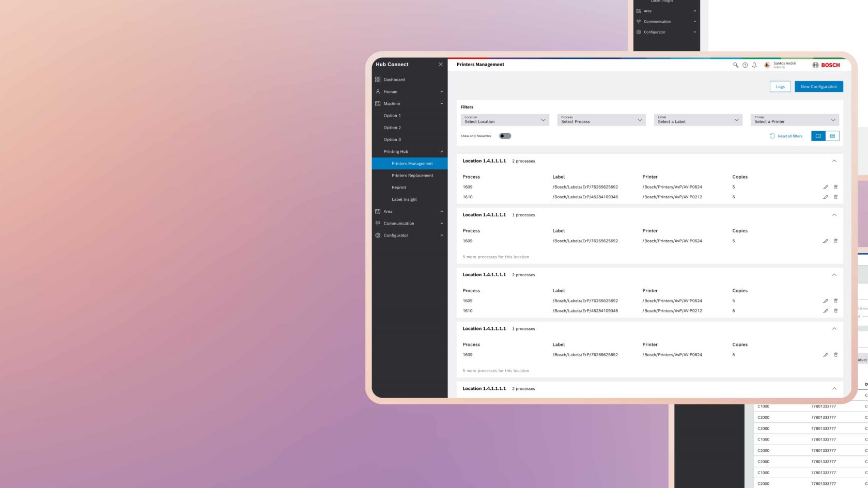Click Communication icon in top background window
This screenshot has height=488, width=868.
point(639,21)
